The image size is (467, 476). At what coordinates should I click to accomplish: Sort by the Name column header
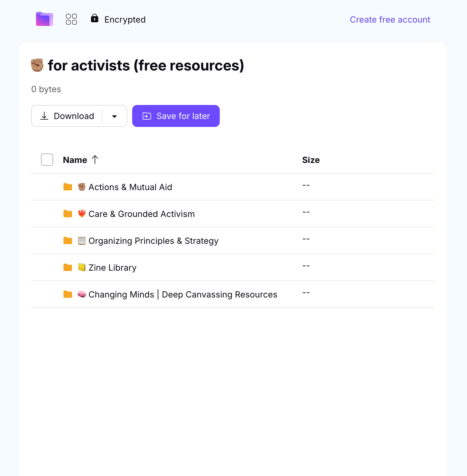point(75,160)
